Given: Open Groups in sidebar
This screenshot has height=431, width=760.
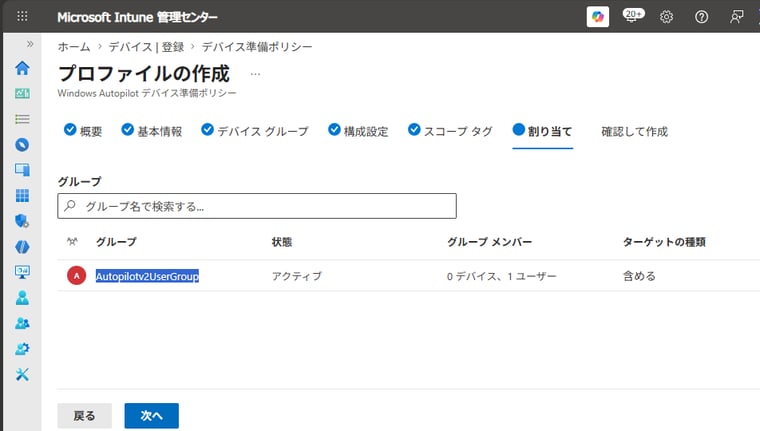Looking at the screenshot, I should pos(22,323).
